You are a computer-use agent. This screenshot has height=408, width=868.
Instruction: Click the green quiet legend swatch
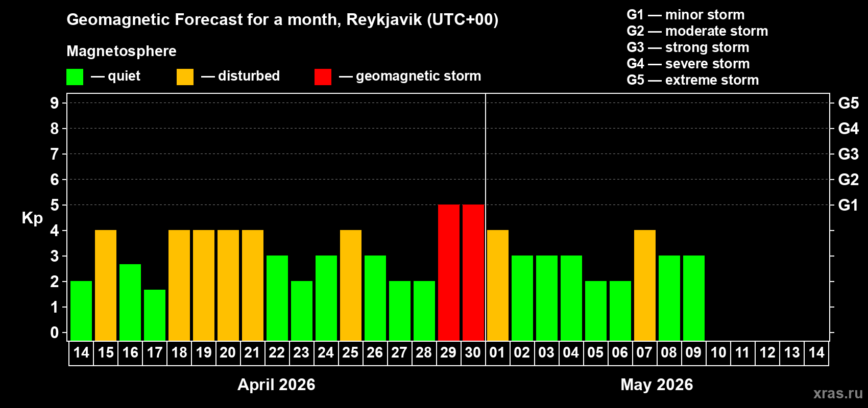(x=75, y=77)
